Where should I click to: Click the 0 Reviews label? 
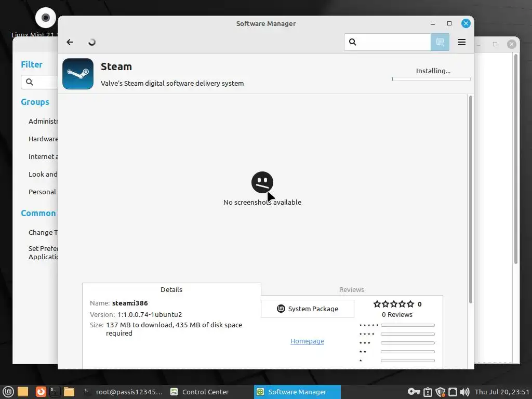click(x=397, y=314)
